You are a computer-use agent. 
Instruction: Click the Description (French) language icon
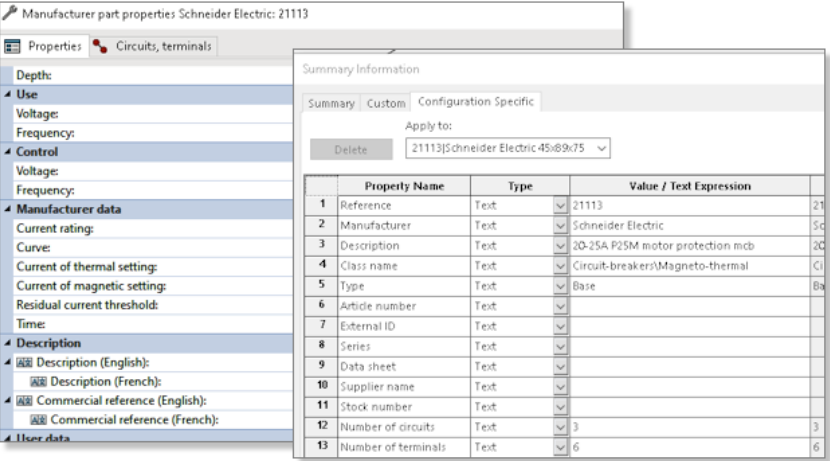coord(38,382)
